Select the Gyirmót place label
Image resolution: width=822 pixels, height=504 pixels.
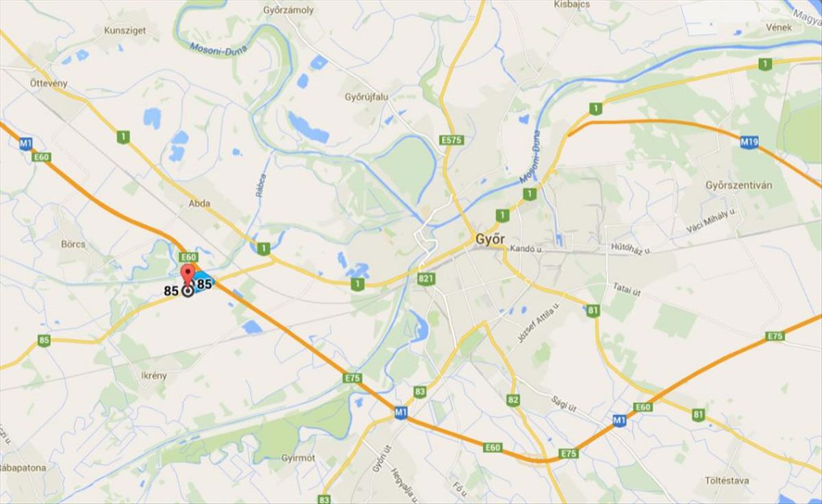click(298, 458)
